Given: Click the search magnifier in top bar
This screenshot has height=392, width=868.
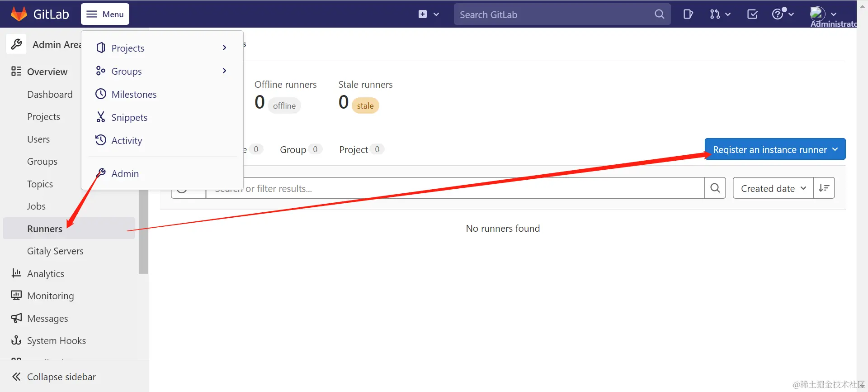Looking at the screenshot, I should 660,14.
